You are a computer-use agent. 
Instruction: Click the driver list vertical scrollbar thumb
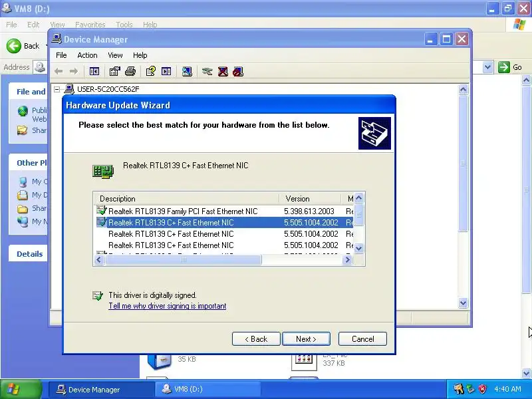[x=358, y=215]
